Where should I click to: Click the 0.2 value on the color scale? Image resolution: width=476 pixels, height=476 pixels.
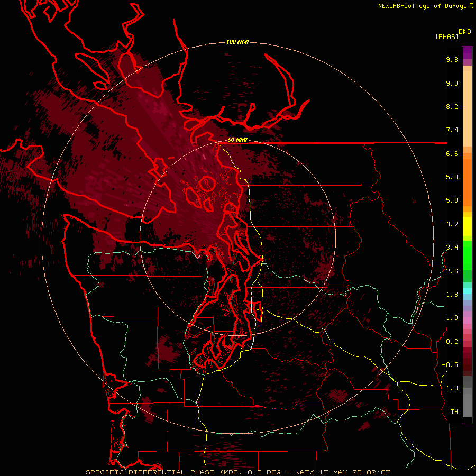pos(452,342)
